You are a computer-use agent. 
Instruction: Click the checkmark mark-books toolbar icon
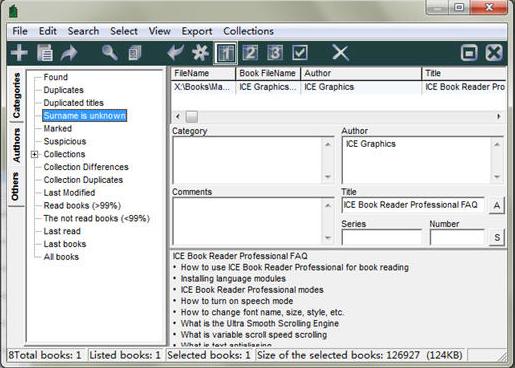coord(300,53)
